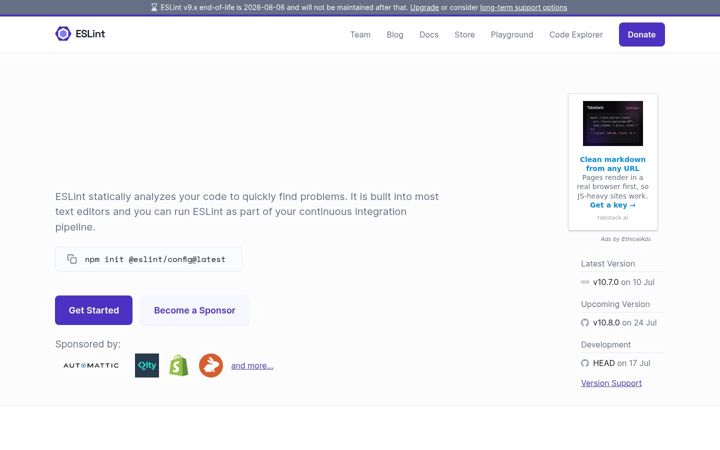Open the Automattic sponsor logo
Viewport: 720px width, 450px height.
point(91,366)
